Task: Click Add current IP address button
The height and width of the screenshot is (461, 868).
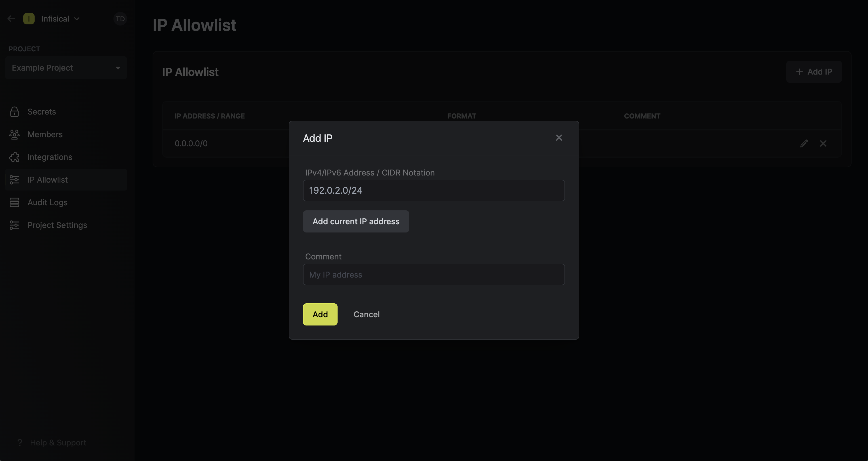Action: (x=356, y=222)
